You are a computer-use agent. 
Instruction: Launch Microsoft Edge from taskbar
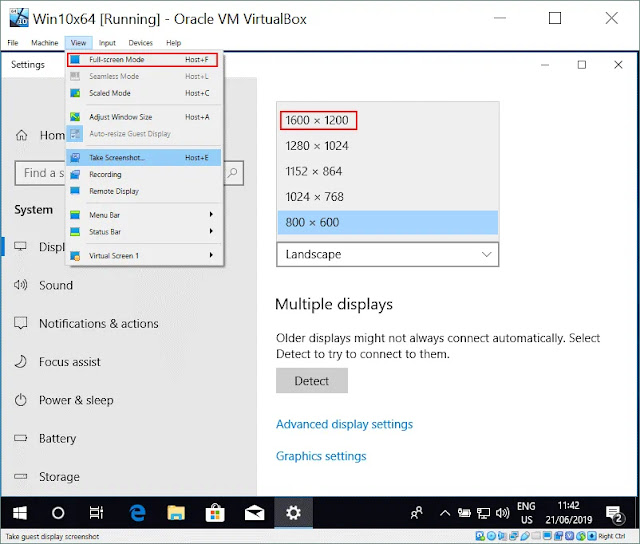click(137, 513)
